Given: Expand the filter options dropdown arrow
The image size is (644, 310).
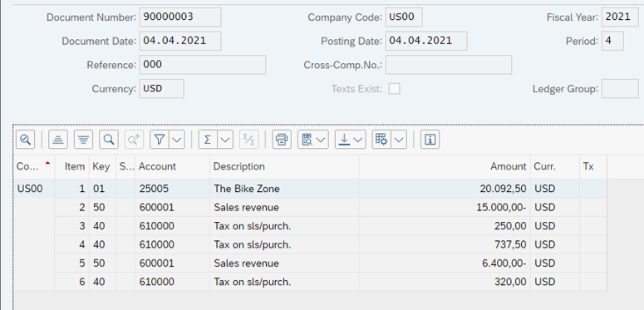Looking at the screenshot, I should click(x=177, y=140).
